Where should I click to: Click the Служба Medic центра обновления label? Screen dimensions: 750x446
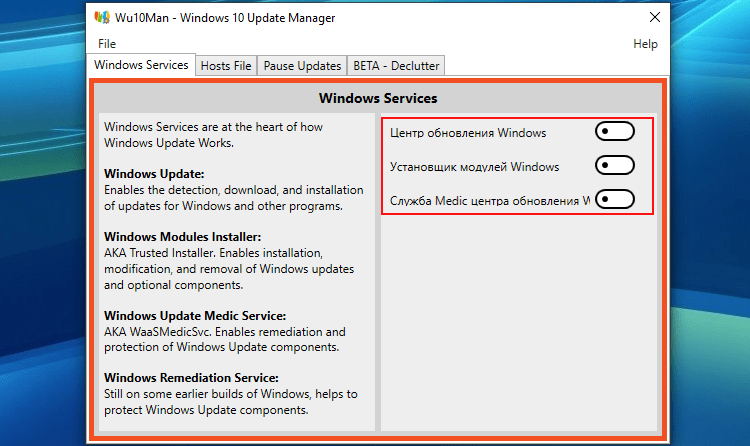[490, 201]
